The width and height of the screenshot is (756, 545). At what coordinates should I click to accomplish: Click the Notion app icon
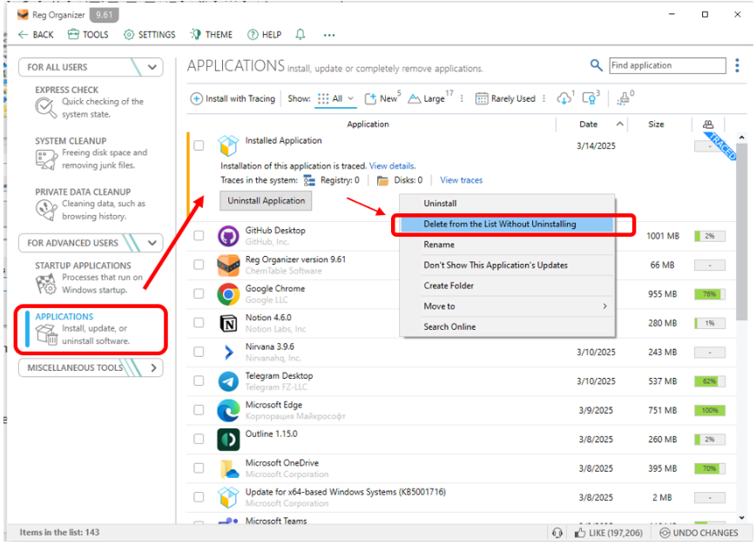(x=228, y=324)
